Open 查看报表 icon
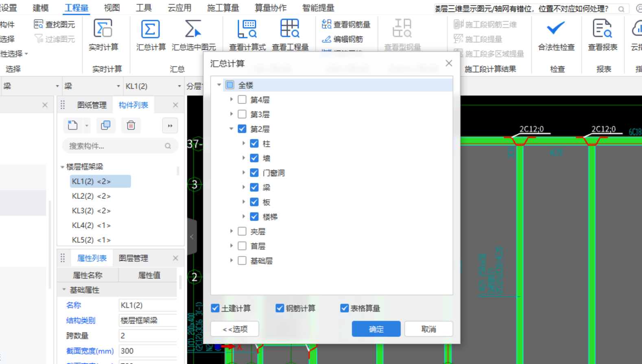The image size is (642, 364). (x=602, y=29)
